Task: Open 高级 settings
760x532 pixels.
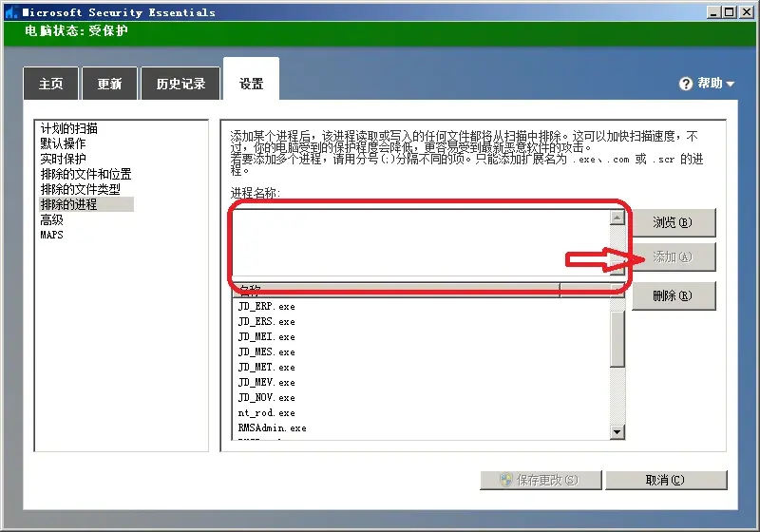Action: tap(52, 220)
